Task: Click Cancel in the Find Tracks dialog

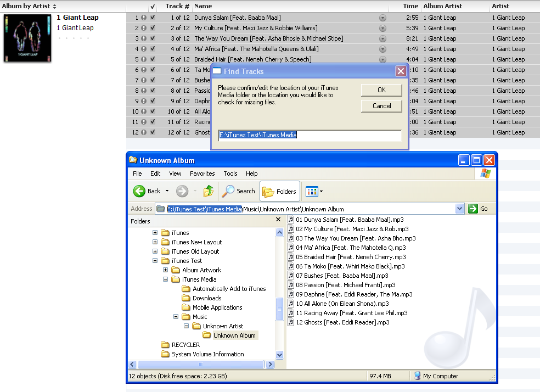Action: click(x=381, y=106)
